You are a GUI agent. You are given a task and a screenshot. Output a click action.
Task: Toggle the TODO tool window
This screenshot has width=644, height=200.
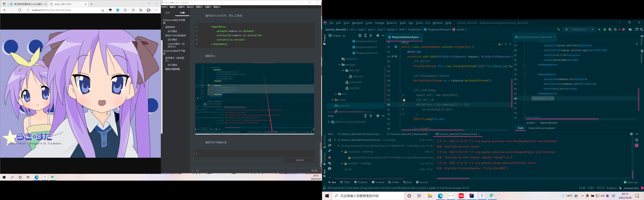tap(345, 182)
